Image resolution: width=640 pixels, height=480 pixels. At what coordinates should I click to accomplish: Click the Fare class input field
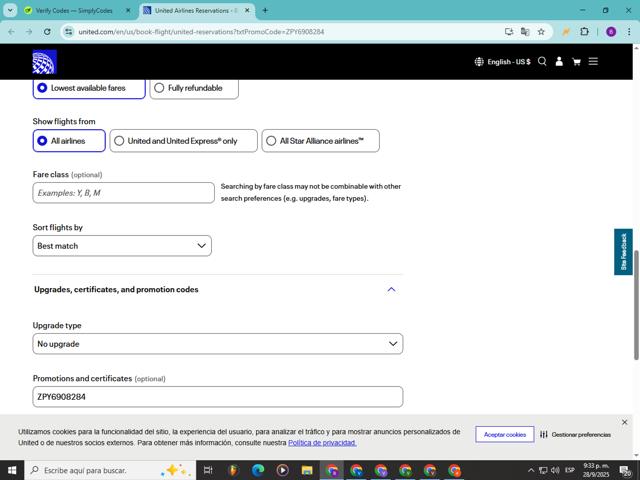point(124,193)
